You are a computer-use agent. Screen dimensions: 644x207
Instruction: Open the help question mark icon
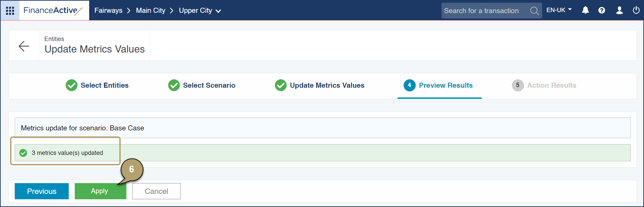tap(602, 10)
